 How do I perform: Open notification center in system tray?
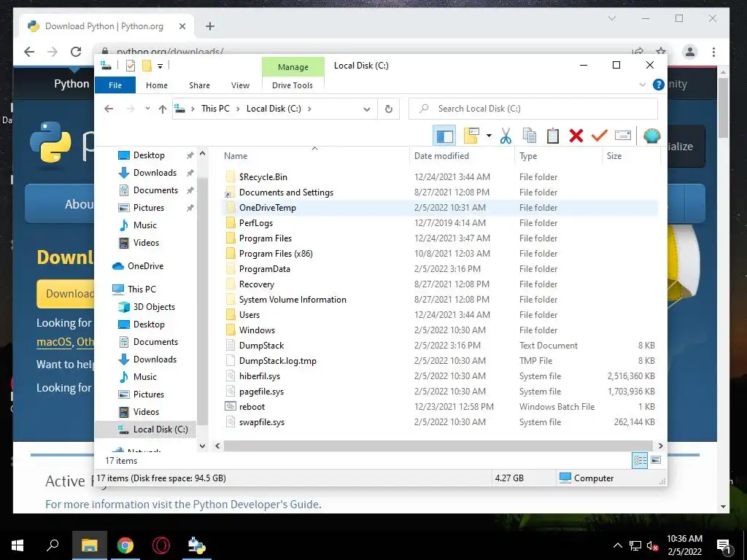click(x=724, y=546)
